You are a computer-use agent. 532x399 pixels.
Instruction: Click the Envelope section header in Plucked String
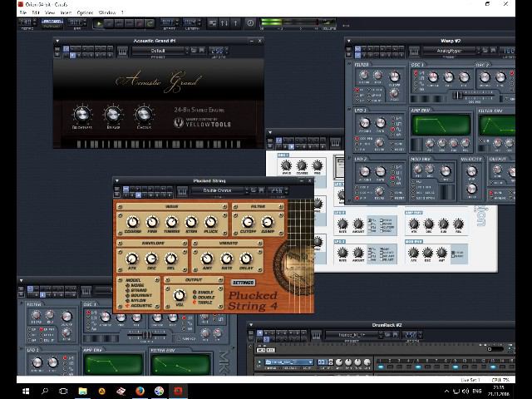click(152, 243)
